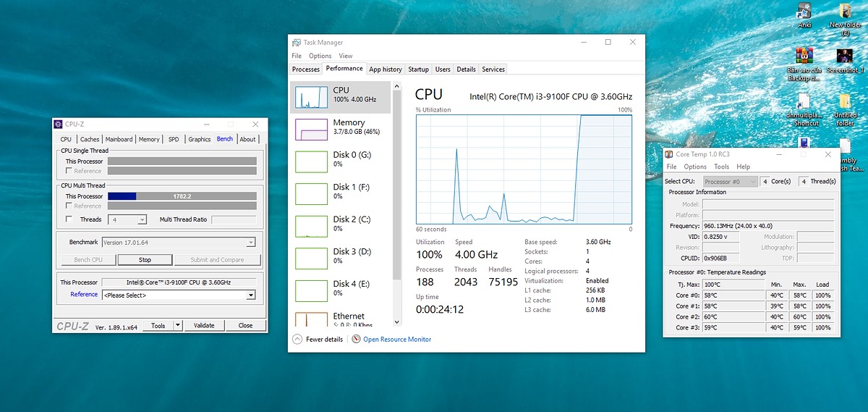868x412 pixels.
Task: Open the Memory tab in CPU-Z
Action: 149,139
